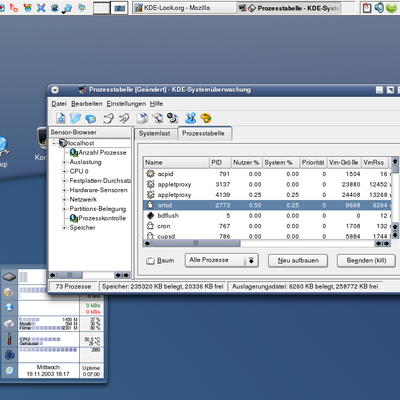
Task: Sort by the Name column header
Action: point(176,162)
